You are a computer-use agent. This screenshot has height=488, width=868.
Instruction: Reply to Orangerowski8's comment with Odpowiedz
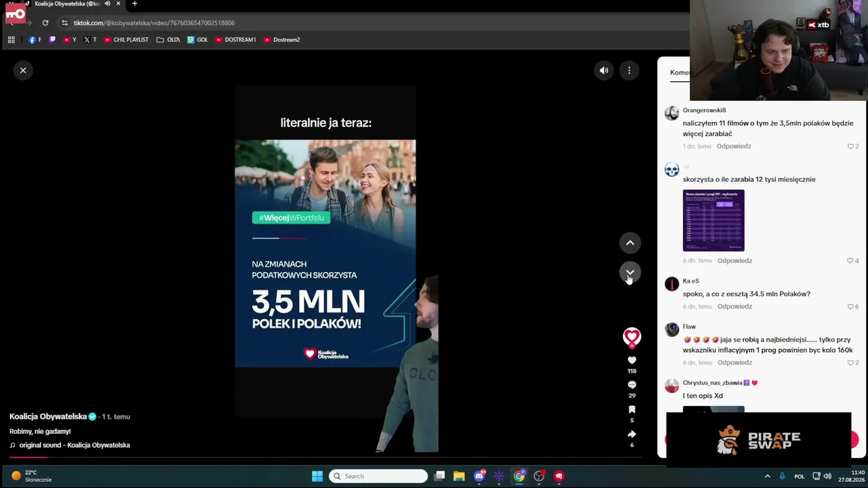point(734,146)
